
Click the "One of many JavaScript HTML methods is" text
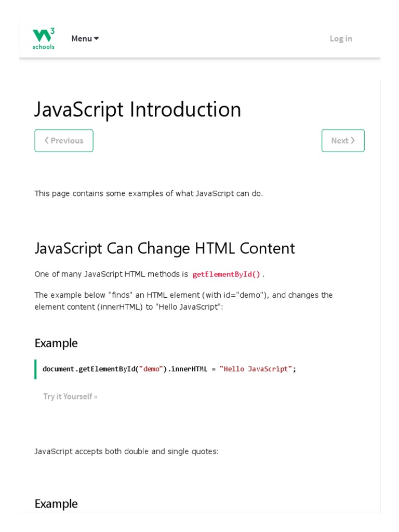click(x=111, y=274)
